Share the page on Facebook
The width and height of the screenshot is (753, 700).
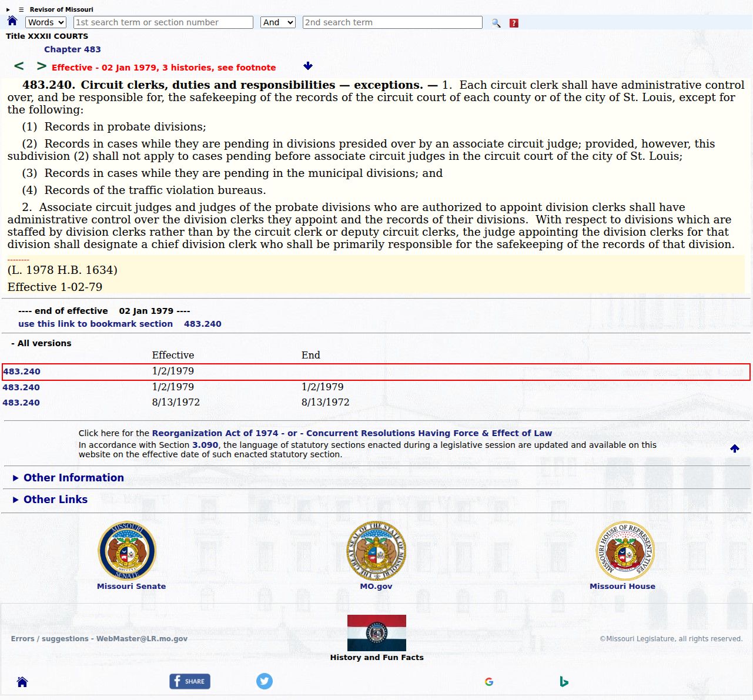[x=190, y=681]
